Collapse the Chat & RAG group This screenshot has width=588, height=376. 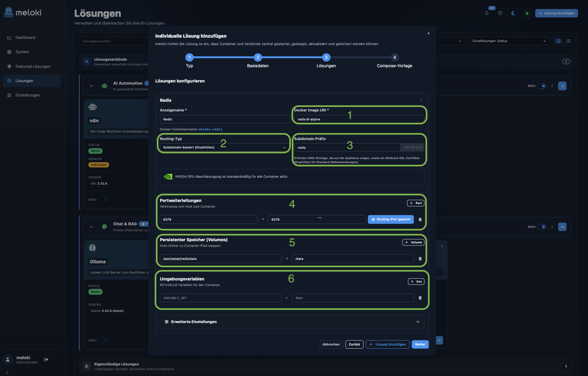[91, 227]
